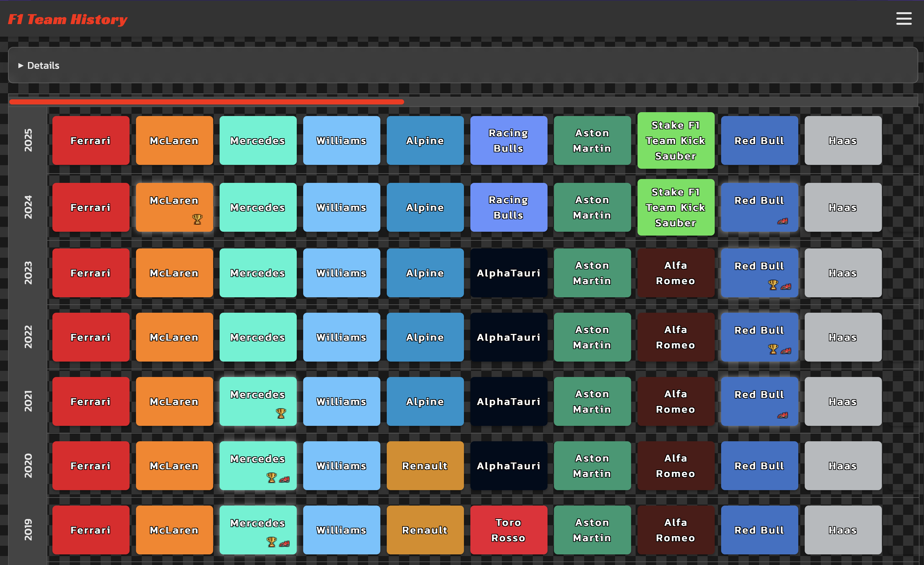
Task: Open the 2020 Renault card
Action: pyautogui.click(x=425, y=466)
